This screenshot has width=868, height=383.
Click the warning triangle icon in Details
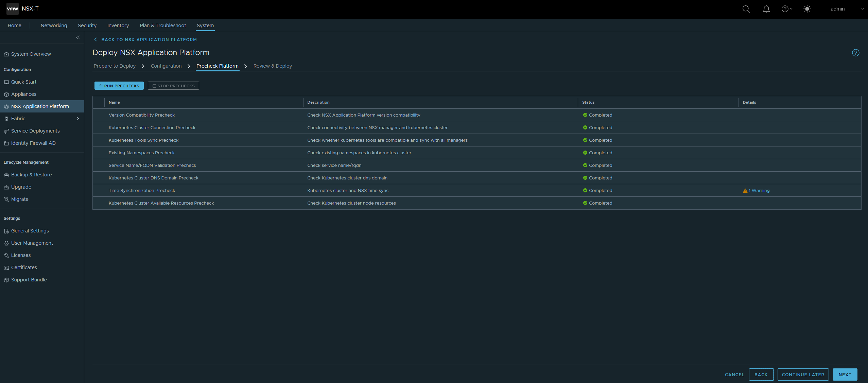[x=745, y=191]
